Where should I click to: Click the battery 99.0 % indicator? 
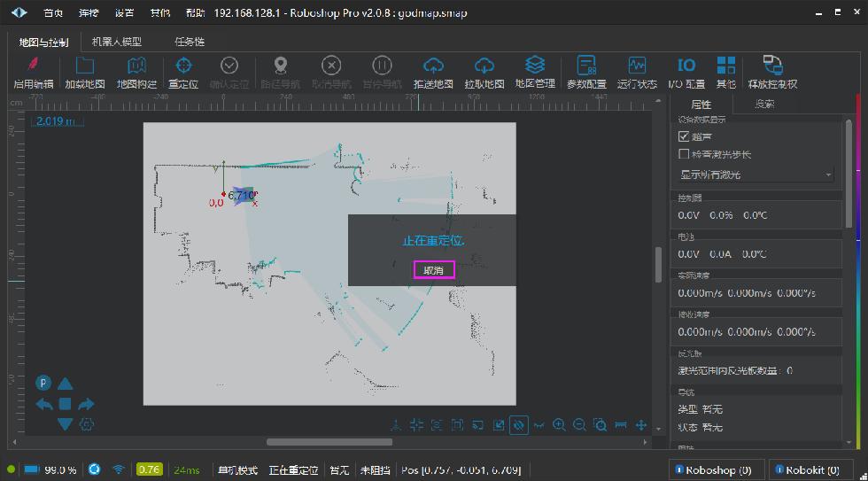tap(50, 469)
